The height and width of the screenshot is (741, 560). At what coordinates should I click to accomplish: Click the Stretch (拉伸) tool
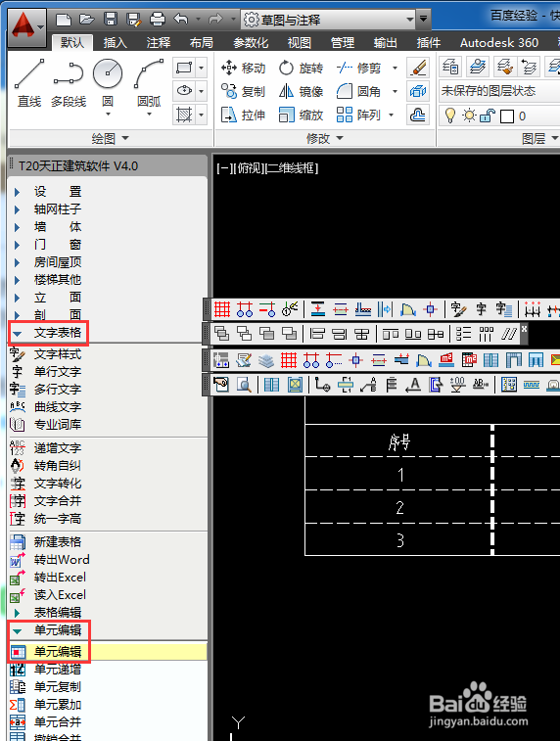tap(244, 115)
